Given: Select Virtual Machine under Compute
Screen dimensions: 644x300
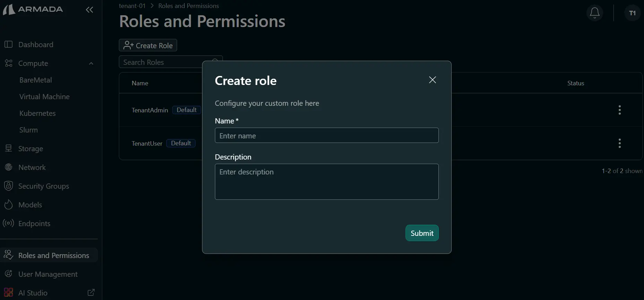Looking at the screenshot, I should pyautogui.click(x=44, y=96).
